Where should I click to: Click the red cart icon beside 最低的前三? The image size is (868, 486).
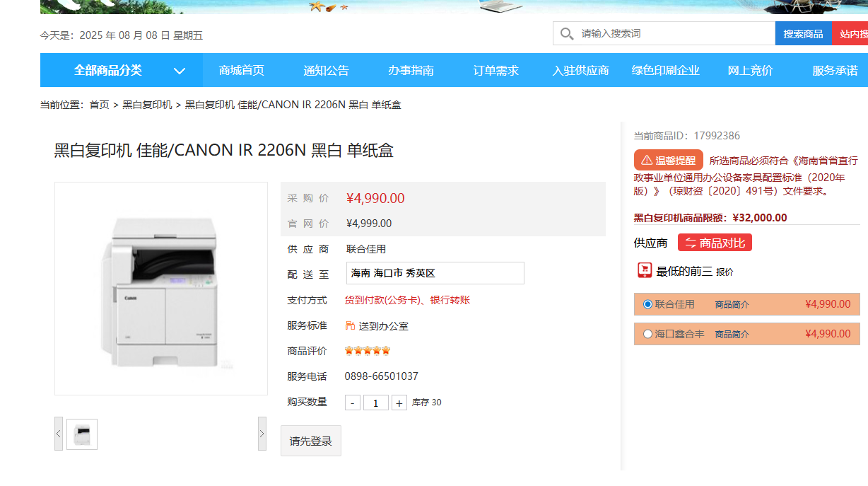click(645, 270)
